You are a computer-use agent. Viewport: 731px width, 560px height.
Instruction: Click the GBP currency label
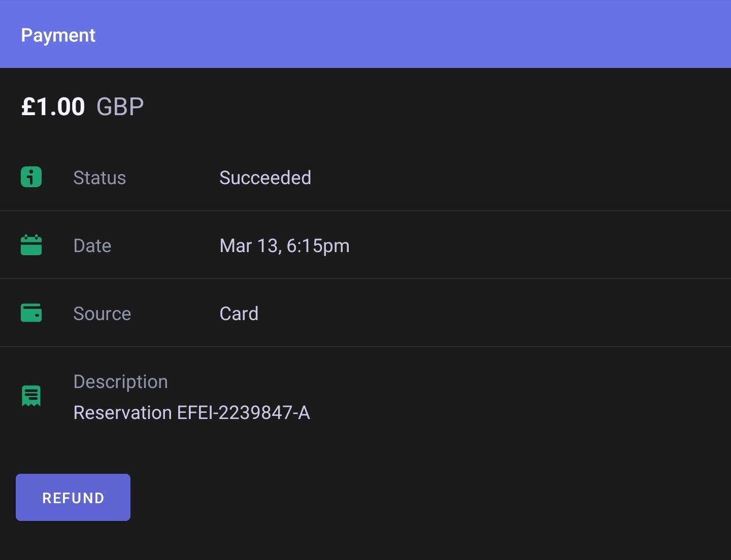(x=120, y=107)
